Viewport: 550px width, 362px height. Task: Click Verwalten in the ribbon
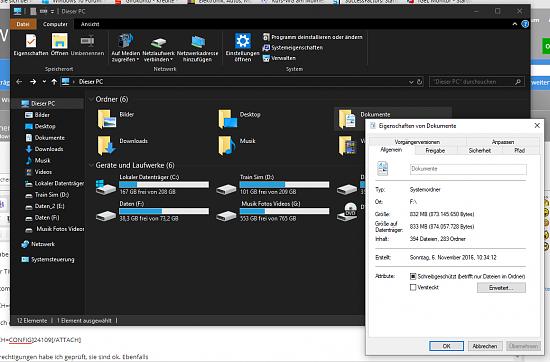click(x=279, y=58)
